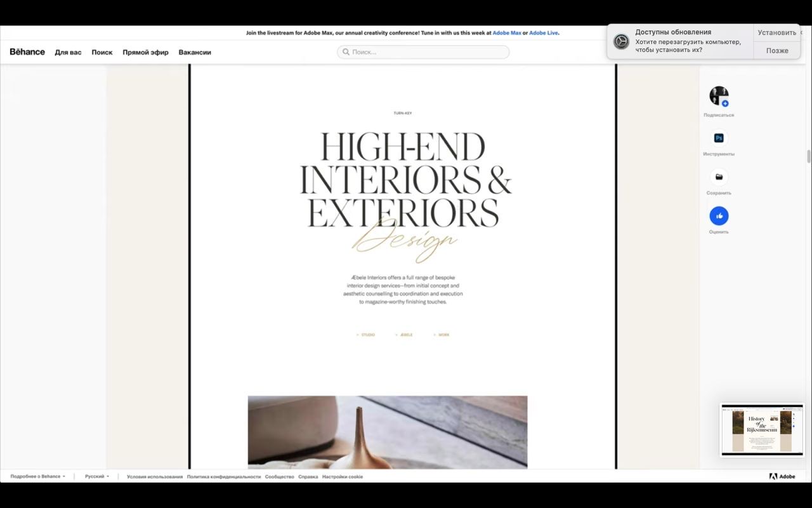This screenshot has height=508, width=812.
Task: Click 'Позже' in update notification
Action: (776, 51)
